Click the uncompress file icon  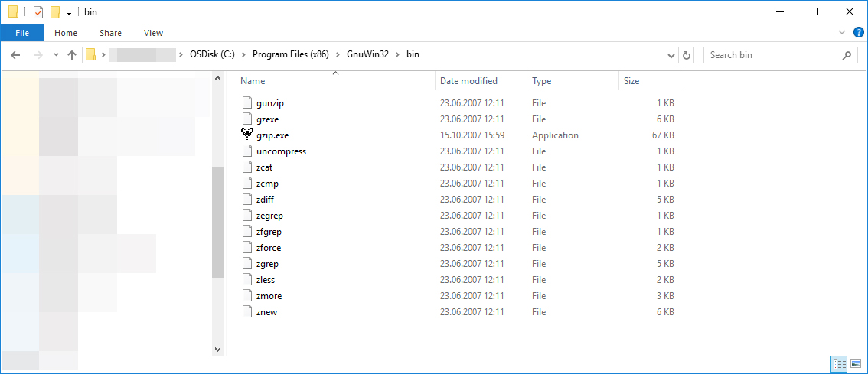pos(247,151)
